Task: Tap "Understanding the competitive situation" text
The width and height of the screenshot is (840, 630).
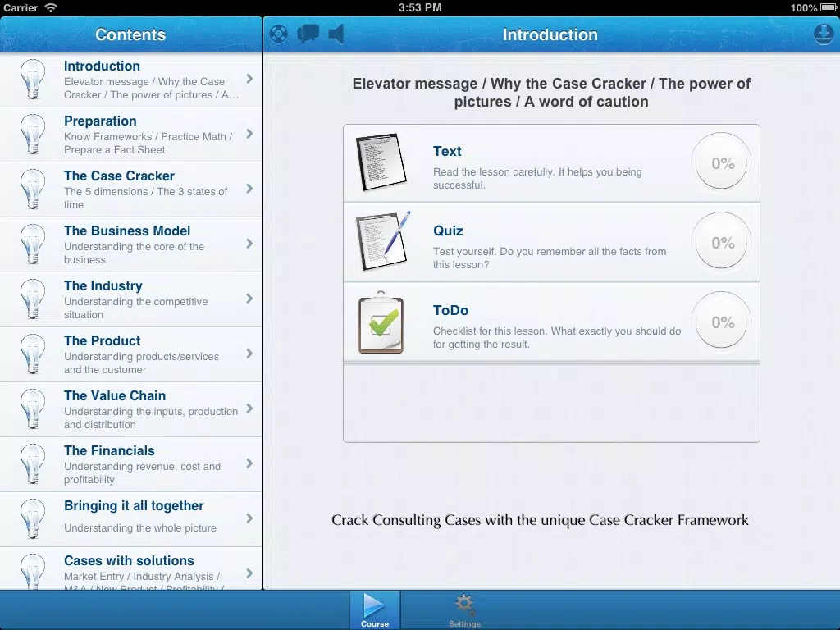Action: pyautogui.click(x=136, y=308)
